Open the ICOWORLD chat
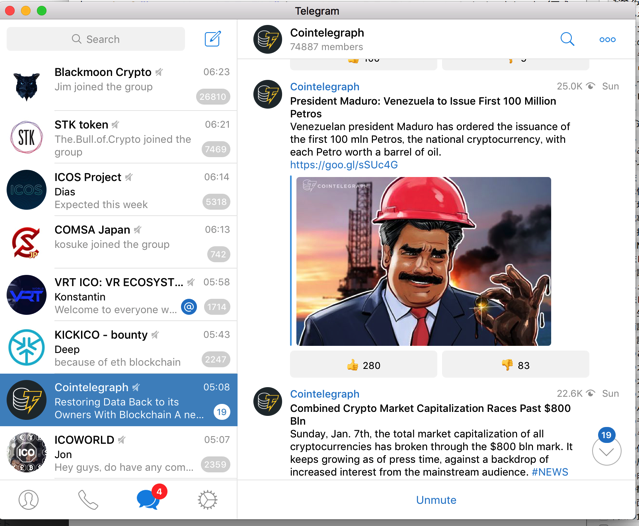 (x=119, y=452)
